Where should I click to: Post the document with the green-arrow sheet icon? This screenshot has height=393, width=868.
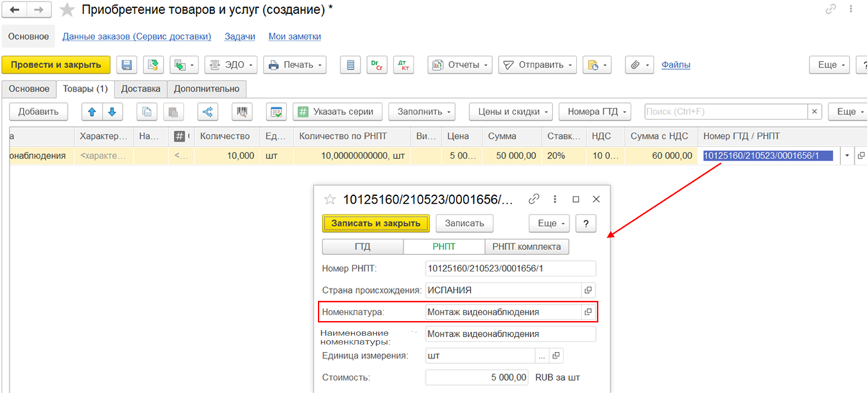click(x=153, y=65)
